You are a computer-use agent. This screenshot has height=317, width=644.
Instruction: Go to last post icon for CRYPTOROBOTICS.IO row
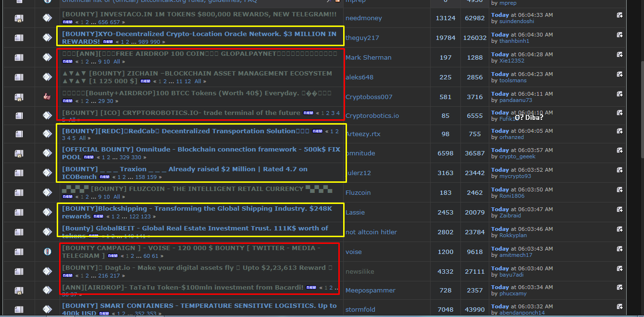[x=620, y=113]
